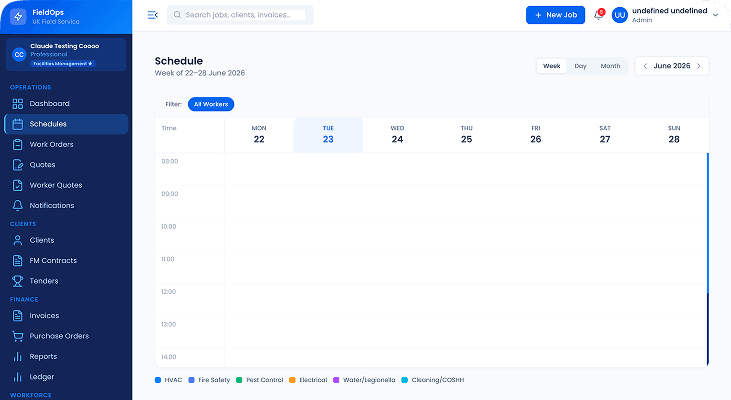Viewport: 731px width, 400px height.
Task: Open Purchase Orders page
Action: coord(66,336)
